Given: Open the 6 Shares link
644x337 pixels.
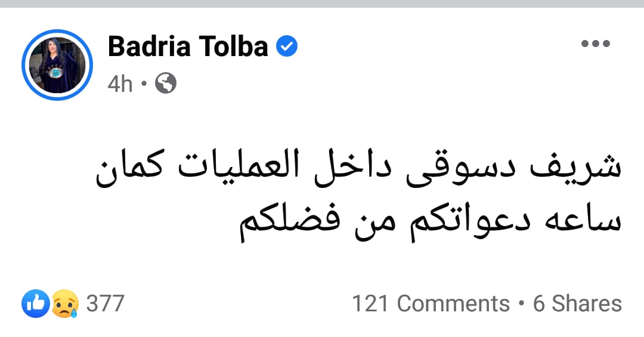Looking at the screenshot, I should point(577,304).
